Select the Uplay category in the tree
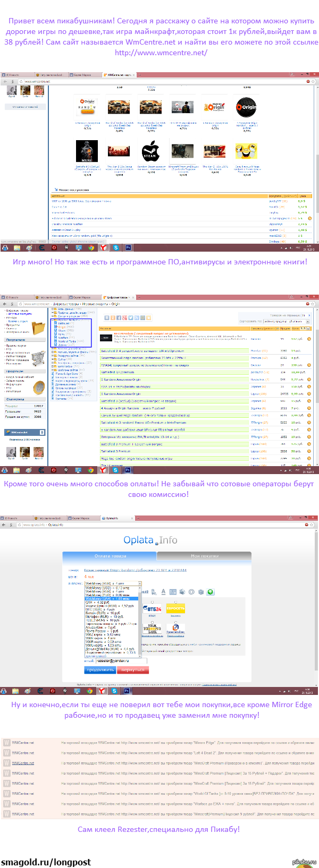This screenshot has height=868, width=319. pos(61,334)
